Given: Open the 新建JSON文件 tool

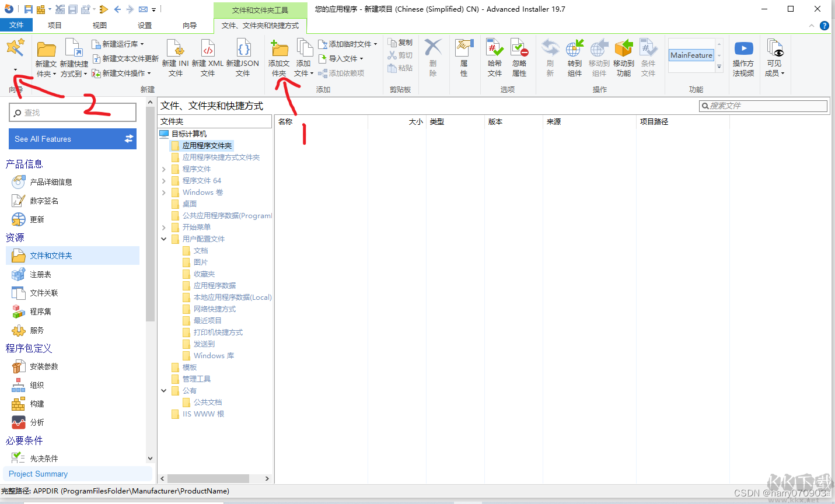Looking at the screenshot, I should click(x=244, y=57).
